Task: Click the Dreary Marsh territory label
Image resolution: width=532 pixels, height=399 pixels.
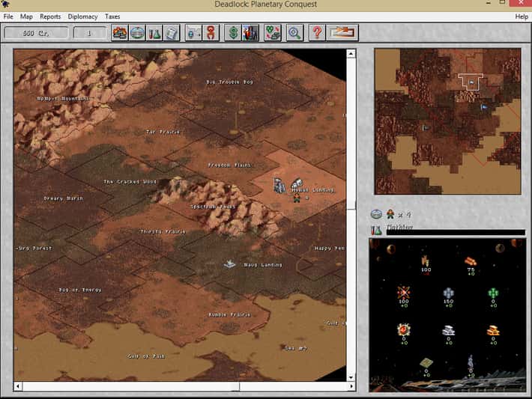Action: [64, 198]
